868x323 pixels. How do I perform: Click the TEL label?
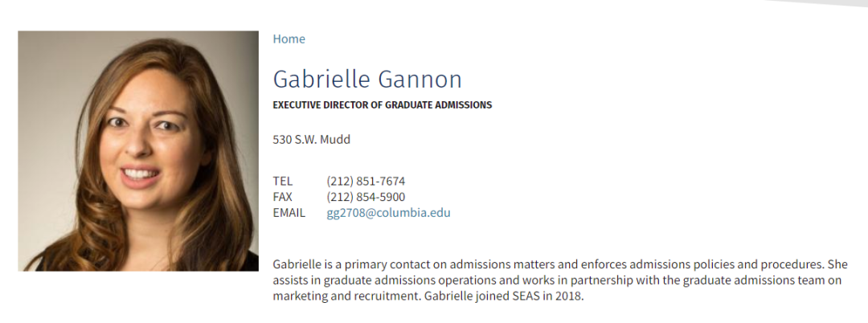click(x=283, y=181)
